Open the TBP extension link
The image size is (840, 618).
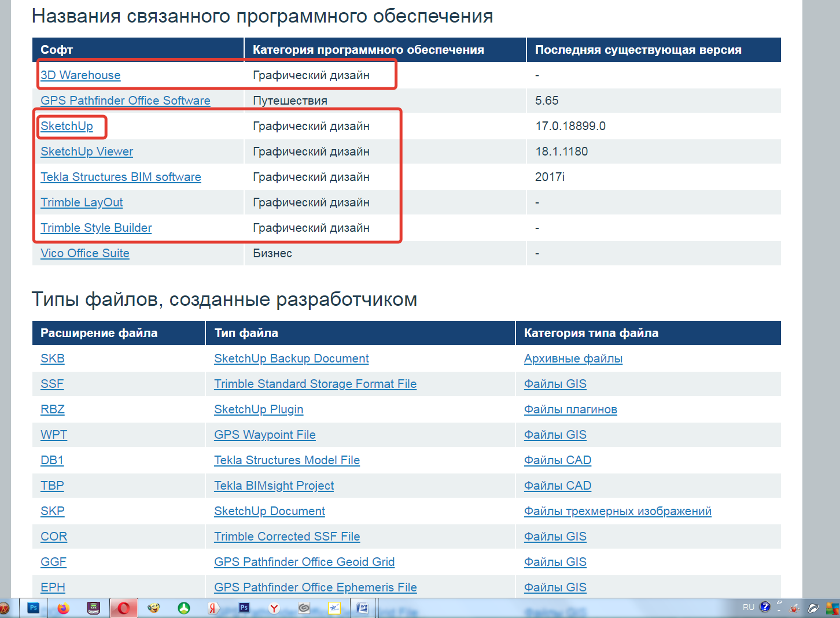tap(52, 486)
